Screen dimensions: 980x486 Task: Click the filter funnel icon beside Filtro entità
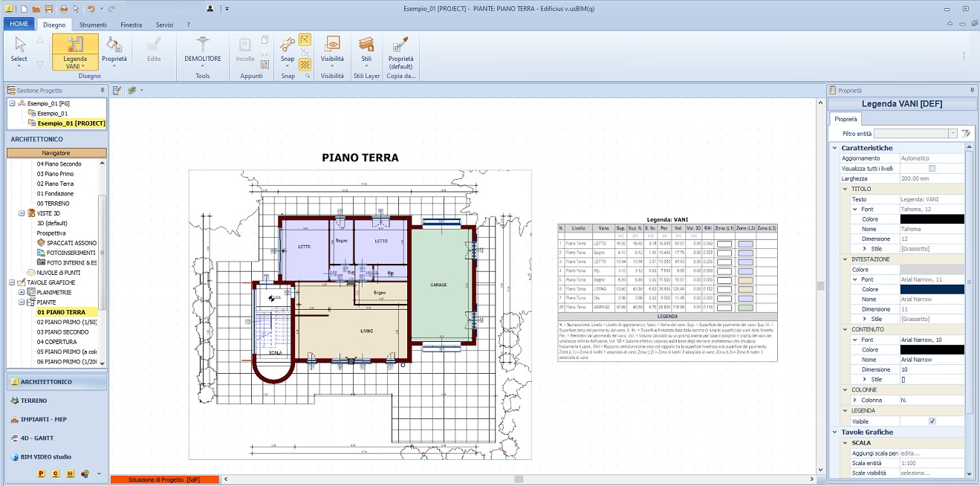tap(966, 134)
